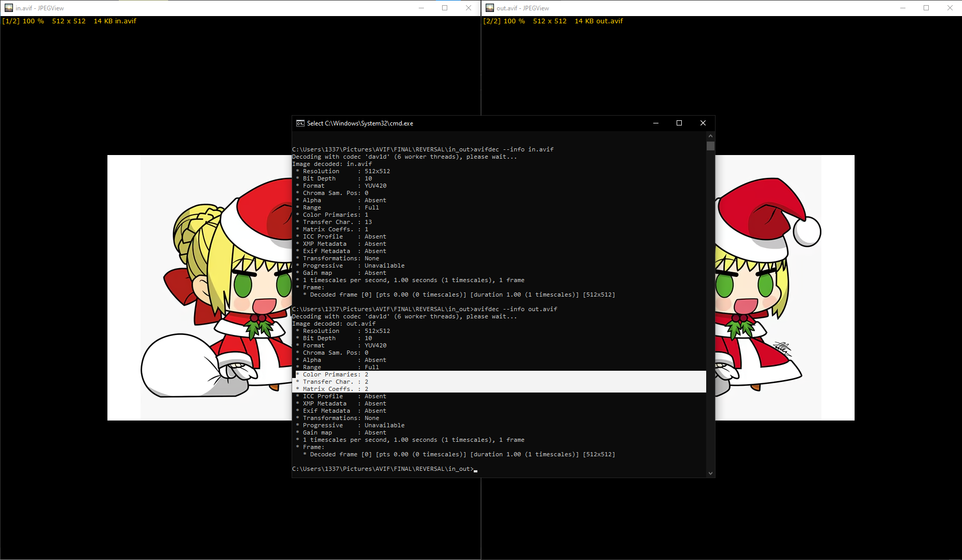Viewport: 962px width, 560px height.
Task: Close the in.avif JPEGView window
Action: coord(469,8)
